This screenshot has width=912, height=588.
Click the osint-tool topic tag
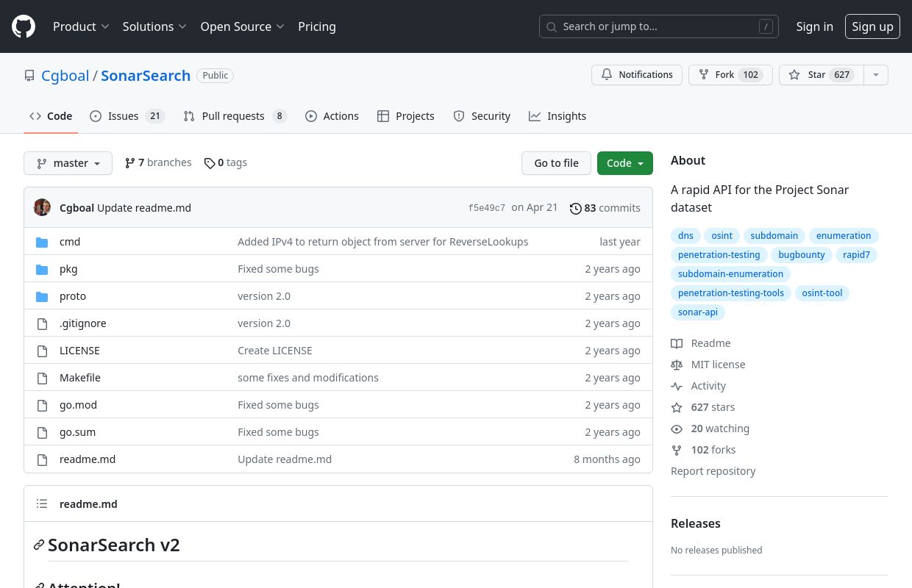(x=822, y=293)
